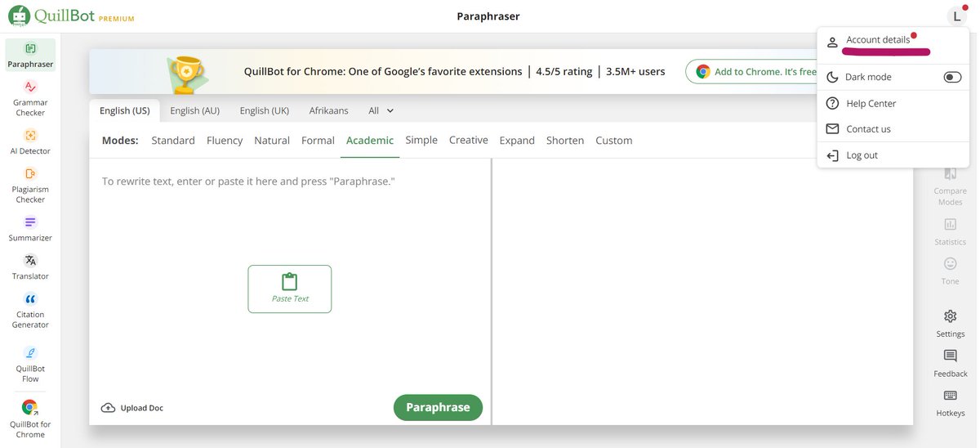Switch to Custom mode
This screenshot has width=980, height=448.
click(x=614, y=141)
